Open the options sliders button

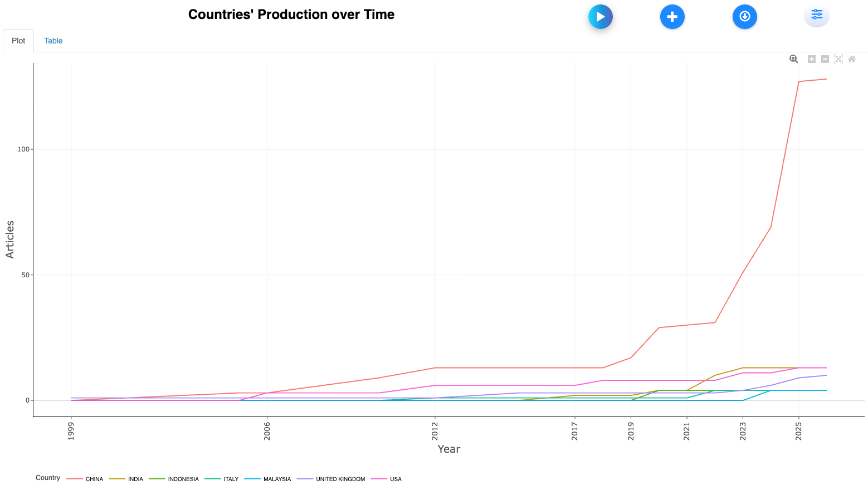point(816,15)
